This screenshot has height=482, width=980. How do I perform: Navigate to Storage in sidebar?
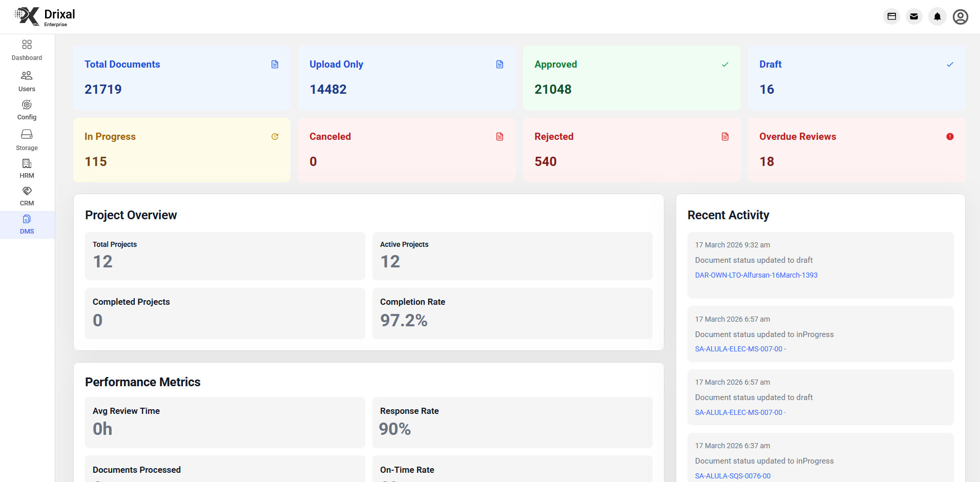(27, 139)
